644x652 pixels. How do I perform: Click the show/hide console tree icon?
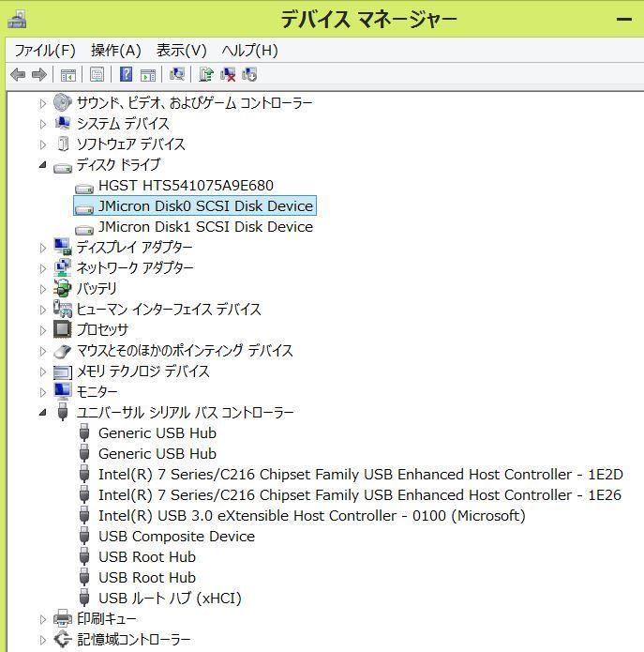(x=67, y=75)
